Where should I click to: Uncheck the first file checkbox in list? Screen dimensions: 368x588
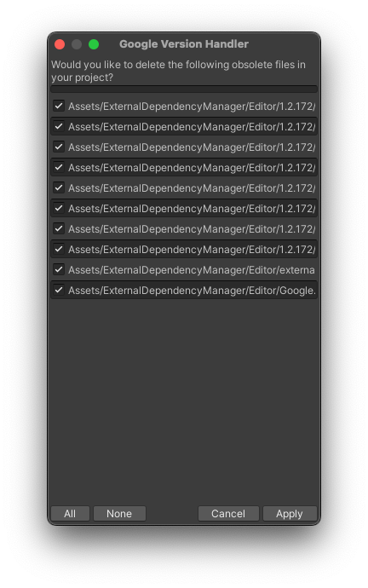click(59, 107)
